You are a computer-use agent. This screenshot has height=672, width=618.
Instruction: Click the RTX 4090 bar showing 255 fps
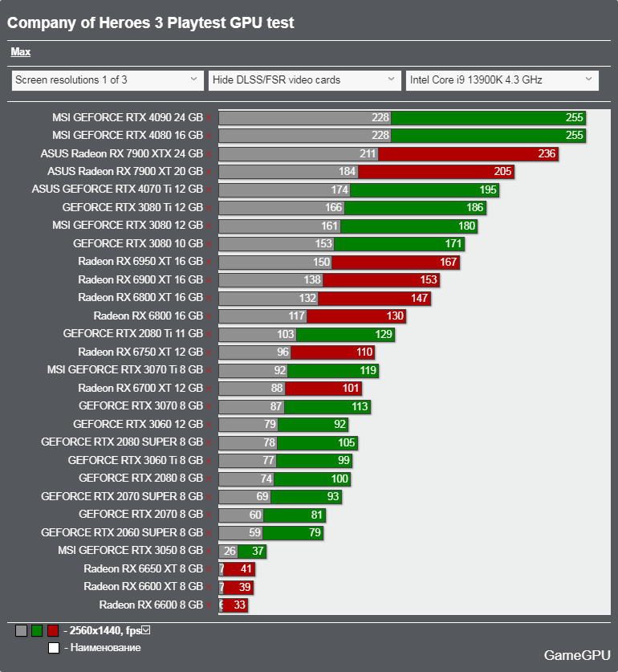tap(489, 118)
